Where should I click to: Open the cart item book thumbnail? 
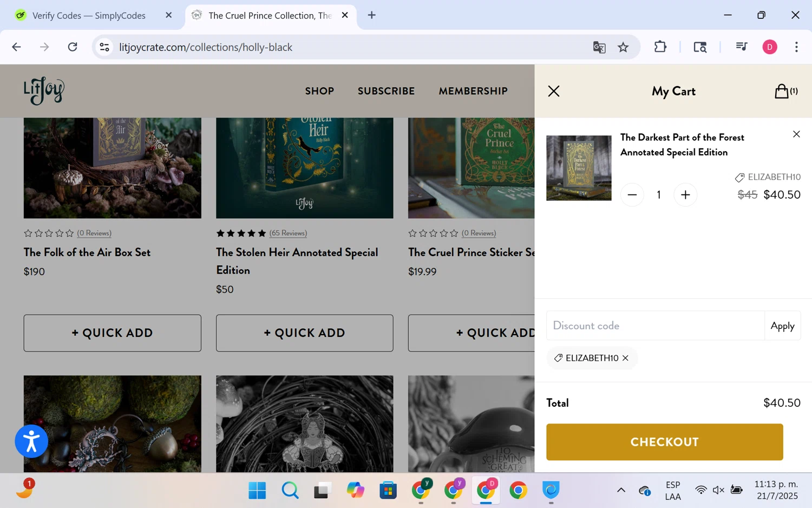click(x=579, y=168)
